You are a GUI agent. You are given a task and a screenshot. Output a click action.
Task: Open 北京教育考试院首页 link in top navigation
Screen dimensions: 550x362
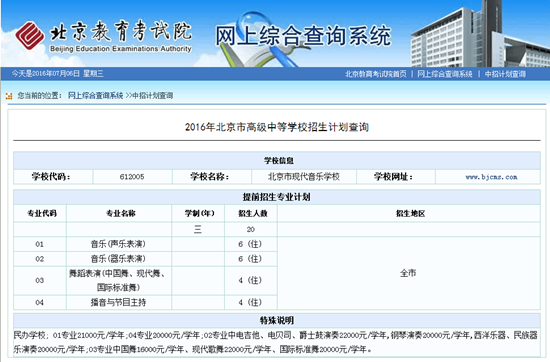coord(376,74)
